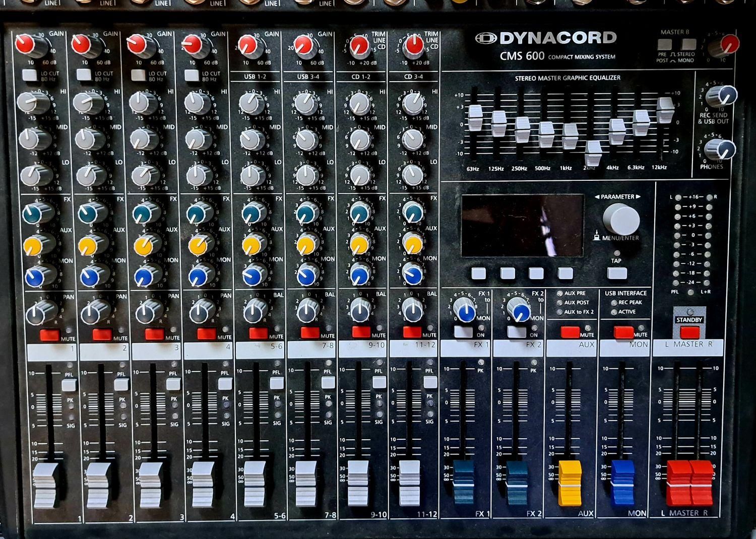Screen dimensions: 756x539
Task: Tap the leftmost soft key under the display
Action: 478,274
